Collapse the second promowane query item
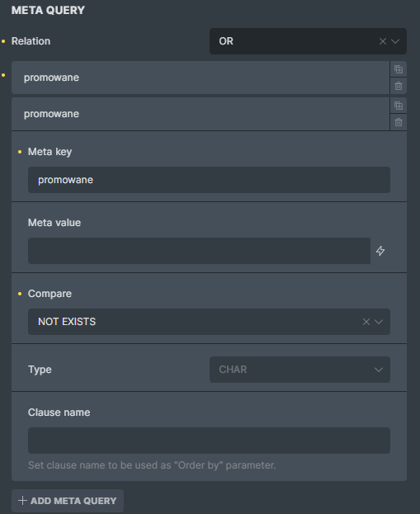Image resolution: width=420 pixels, height=514 pixels. click(x=201, y=114)
